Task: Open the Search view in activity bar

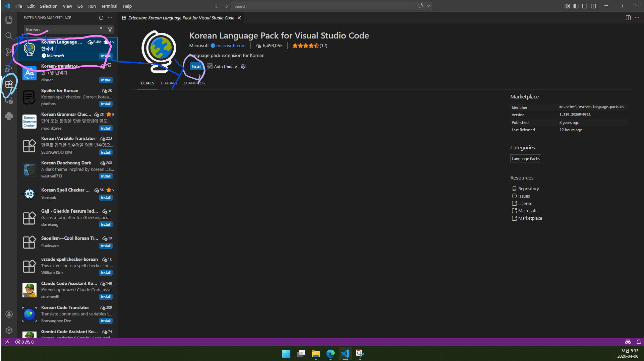Action: pos(9,36)
